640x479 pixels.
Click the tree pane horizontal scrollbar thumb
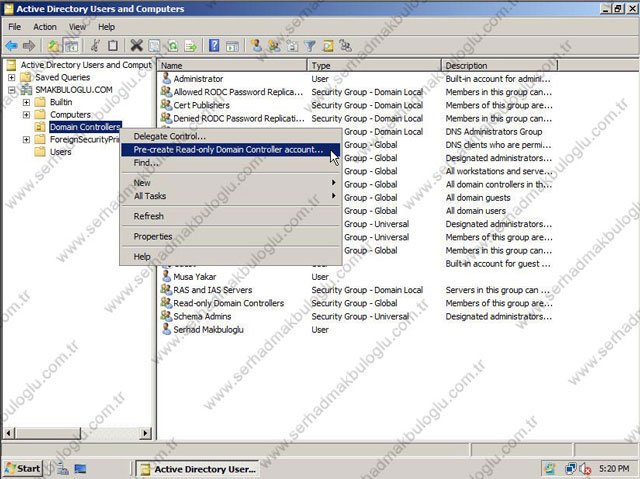point(48,433)
